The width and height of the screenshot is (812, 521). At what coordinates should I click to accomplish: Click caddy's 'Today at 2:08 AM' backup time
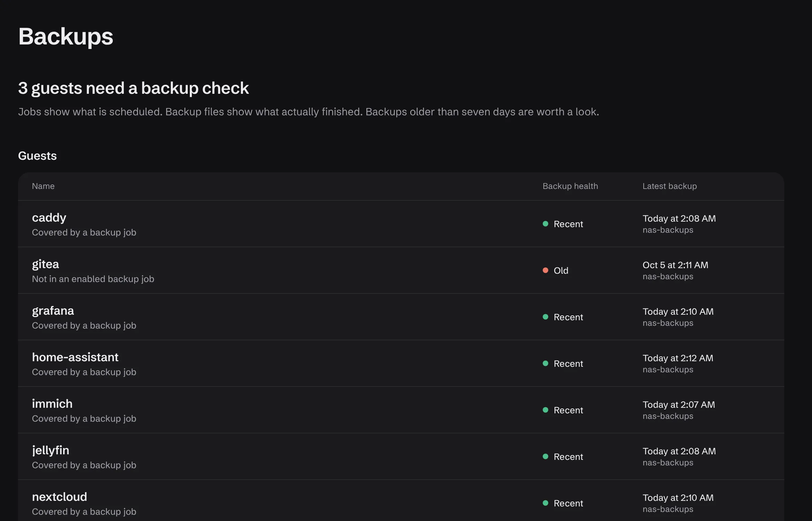(679, 218)
